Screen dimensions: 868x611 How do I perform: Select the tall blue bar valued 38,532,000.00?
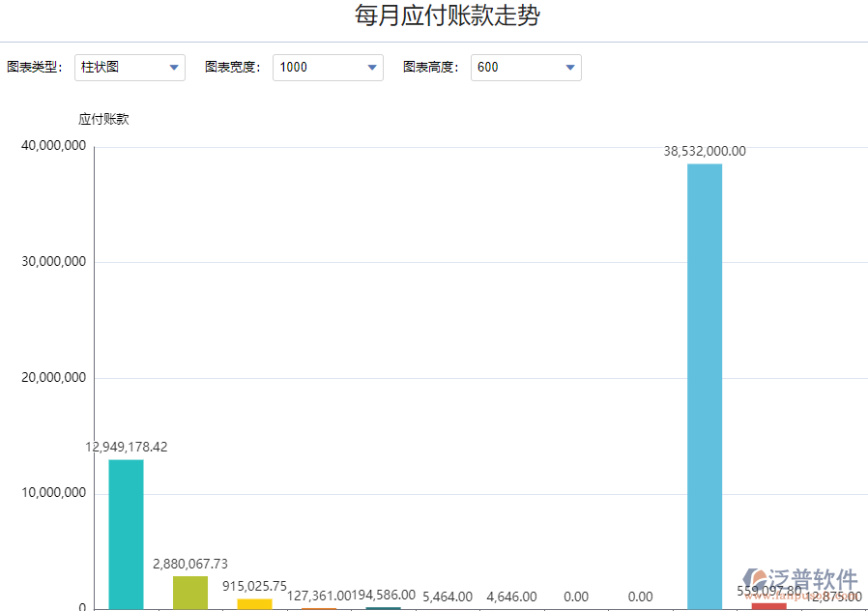pos(705,387)
